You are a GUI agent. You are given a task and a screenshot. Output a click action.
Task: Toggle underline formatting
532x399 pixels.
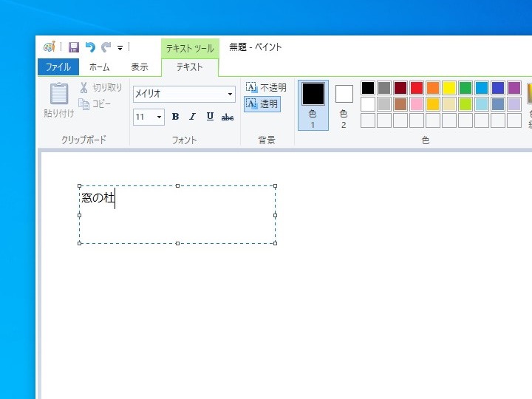pyautogui.click(x=210, y=117)
